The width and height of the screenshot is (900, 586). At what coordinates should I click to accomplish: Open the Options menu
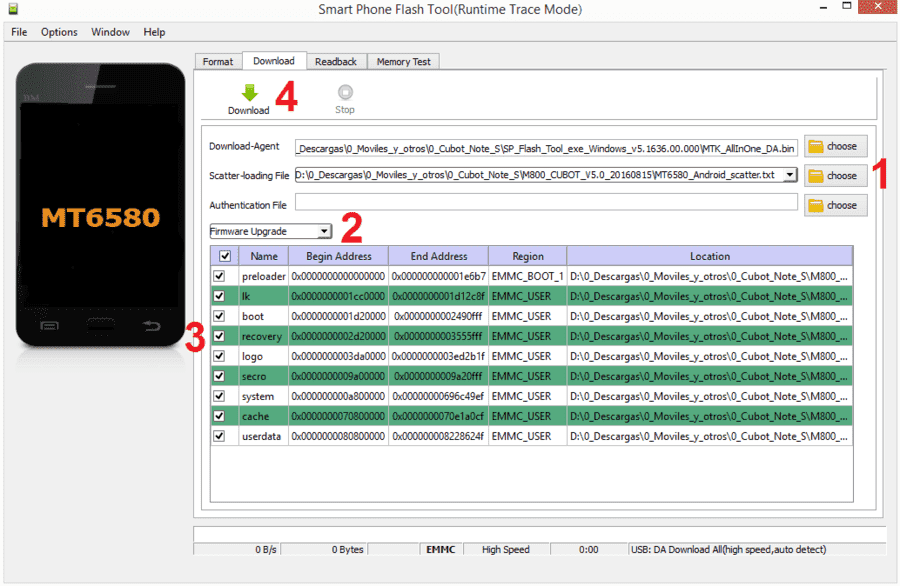(x=59, y=32)
